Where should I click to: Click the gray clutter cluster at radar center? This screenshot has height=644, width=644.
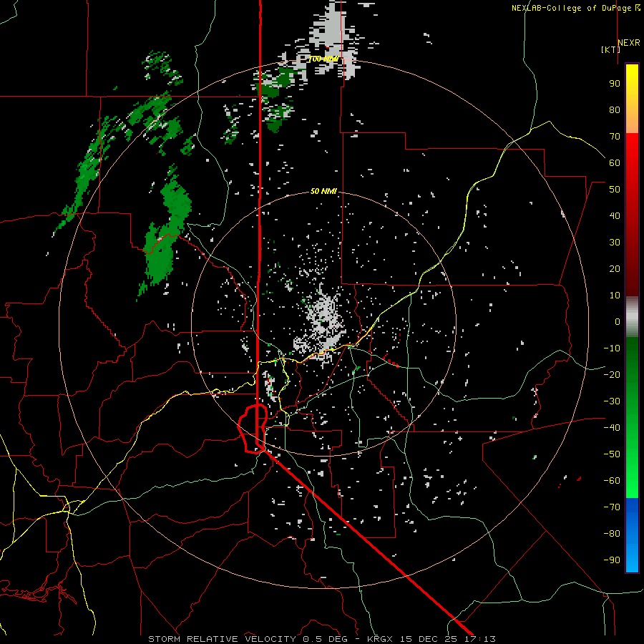click(x=323, y=324)
